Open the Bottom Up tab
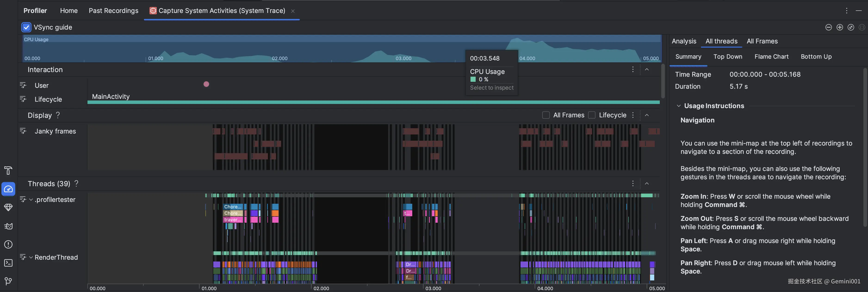Image resolution: width=868 pixels, height=292 pixels. click(x=816, y=57)
